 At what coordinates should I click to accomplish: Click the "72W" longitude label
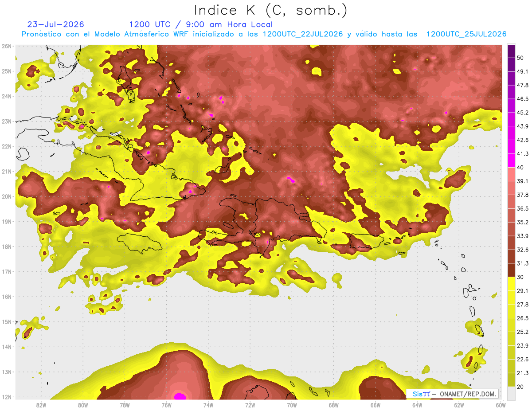point(250,405)
